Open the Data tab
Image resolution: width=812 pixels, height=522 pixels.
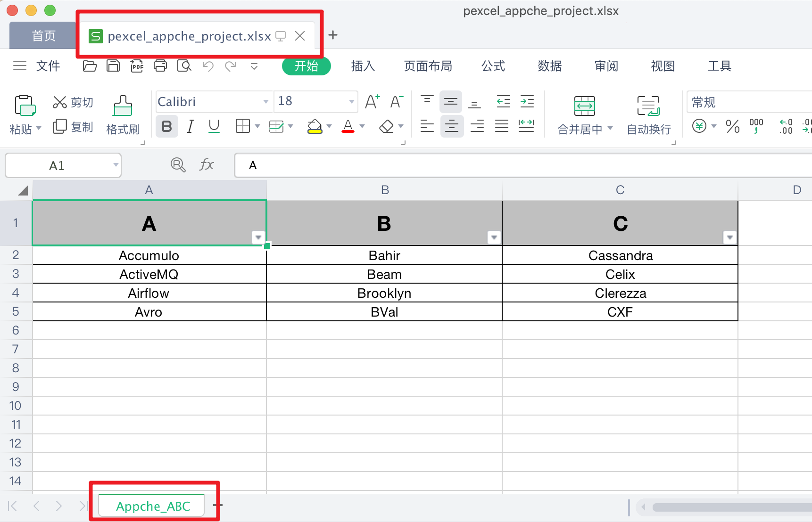[550, 66]
